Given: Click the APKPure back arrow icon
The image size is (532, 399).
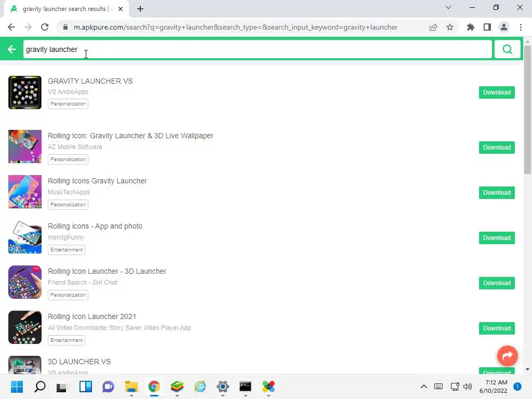Looking at the screenshot, I should point(12,49).
